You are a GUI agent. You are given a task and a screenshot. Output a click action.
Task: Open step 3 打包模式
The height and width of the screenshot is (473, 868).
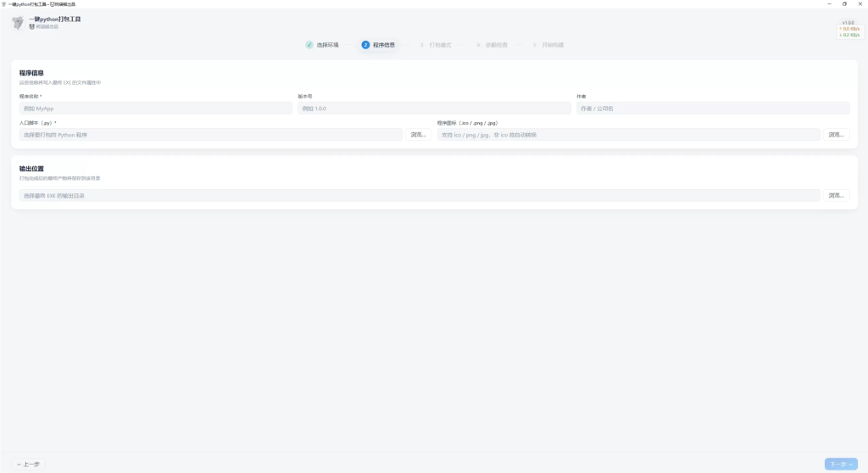click(436, 45)
